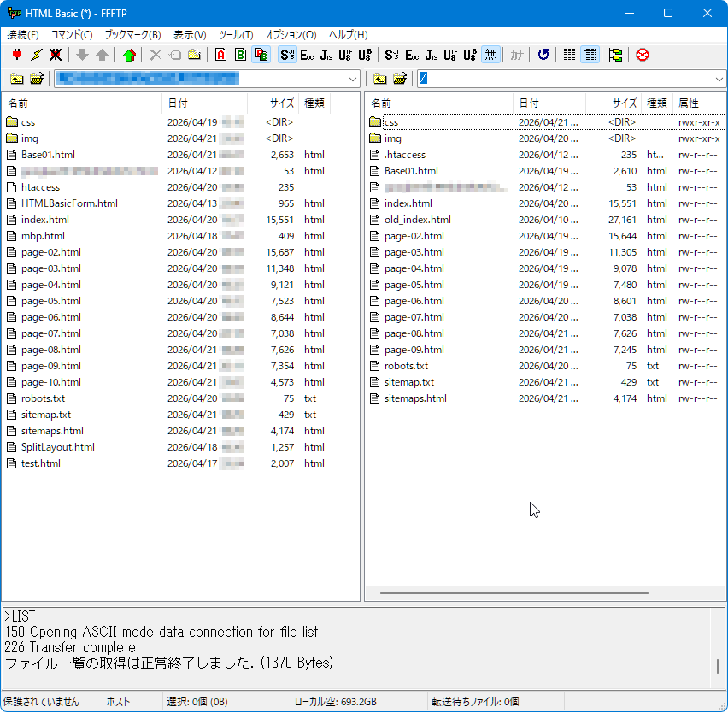Click the Quick Connect lightning icon
The width and height of the screenshot is (728, 713).
36,55
